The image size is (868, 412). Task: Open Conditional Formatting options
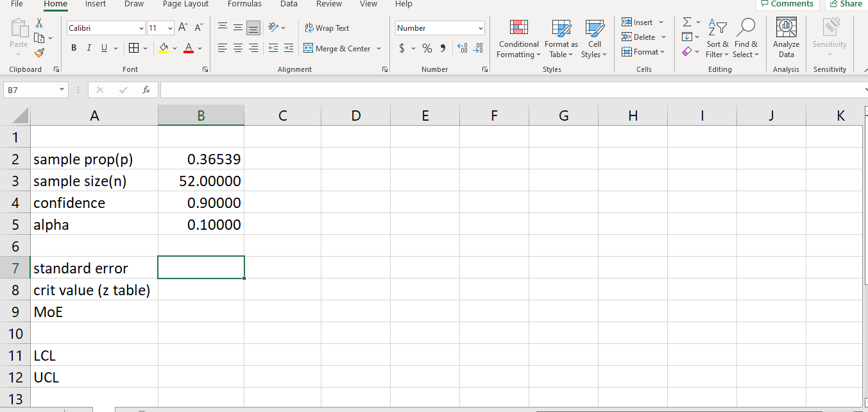click(518, 39)
